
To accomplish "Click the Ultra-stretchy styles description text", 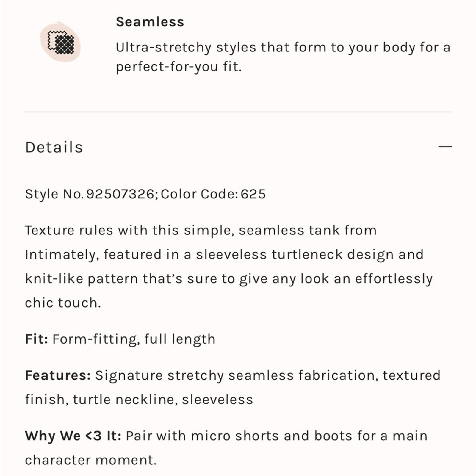I will [x=283, y=57].
